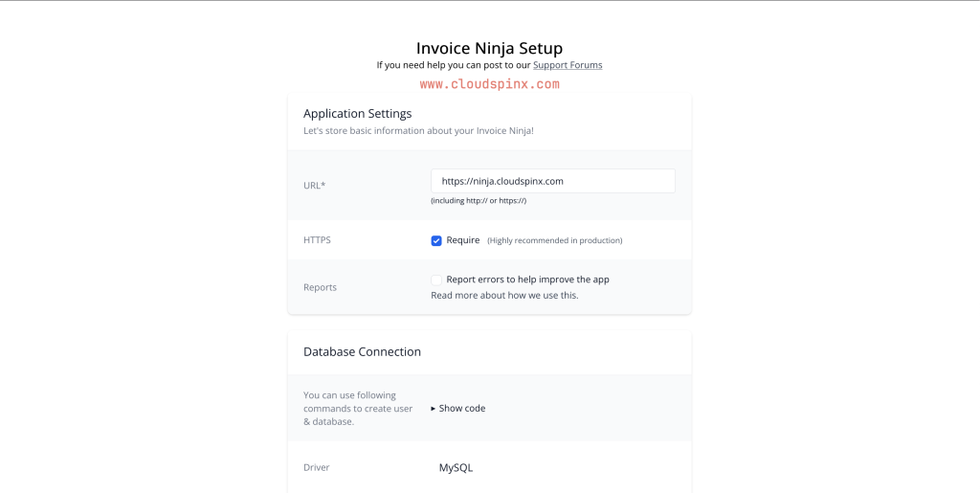
Task: Click the 'Read more about how we use this' link
Action: tap(504, 295)
